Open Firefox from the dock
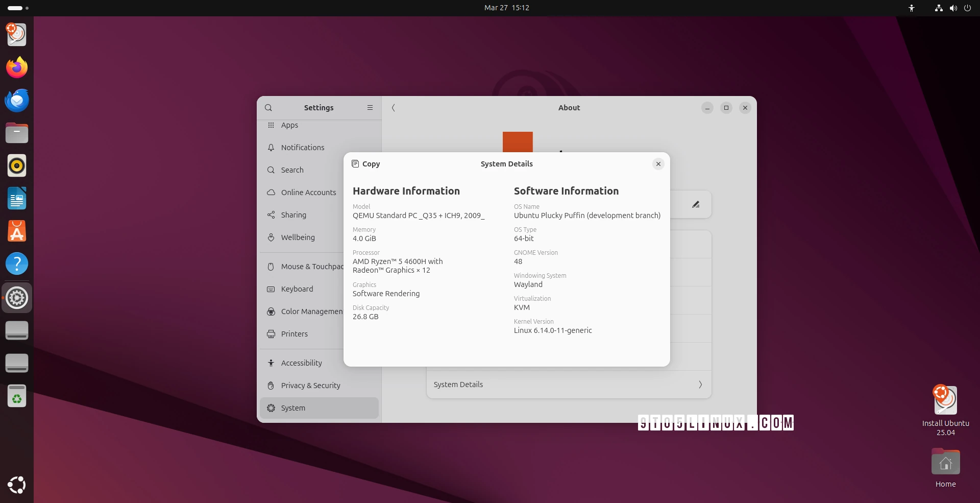The width and height of the screenshot is (980, 503). 16,67
